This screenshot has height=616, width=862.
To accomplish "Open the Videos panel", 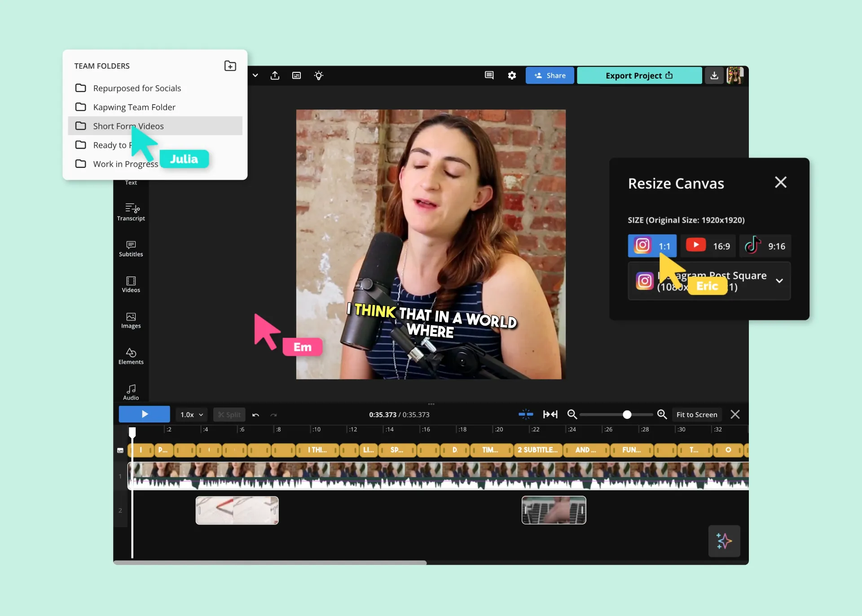I will 131,284.
